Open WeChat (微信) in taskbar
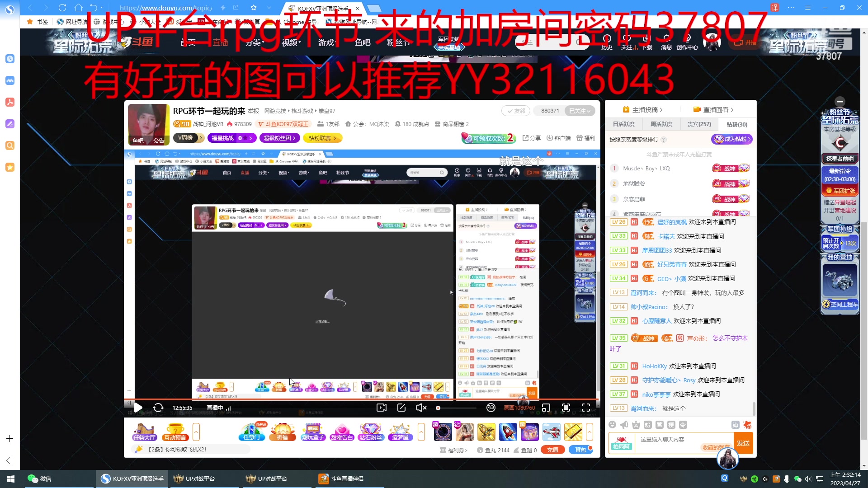 (40, 479)
